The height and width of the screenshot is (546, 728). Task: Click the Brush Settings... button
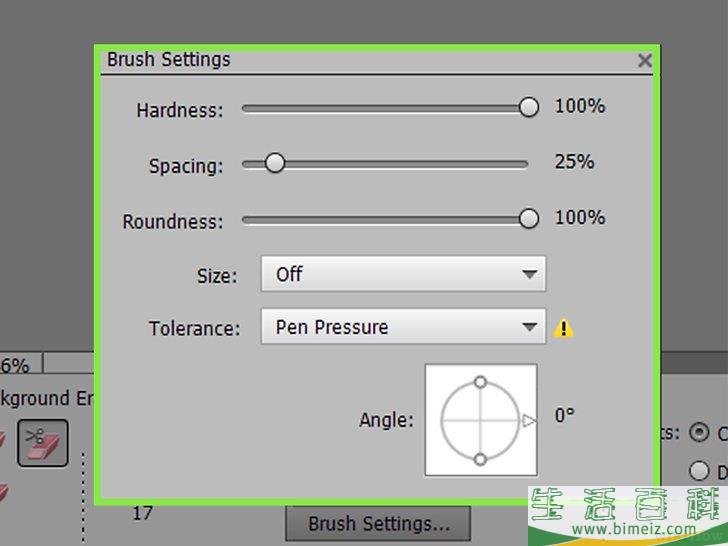coord(378,523)
